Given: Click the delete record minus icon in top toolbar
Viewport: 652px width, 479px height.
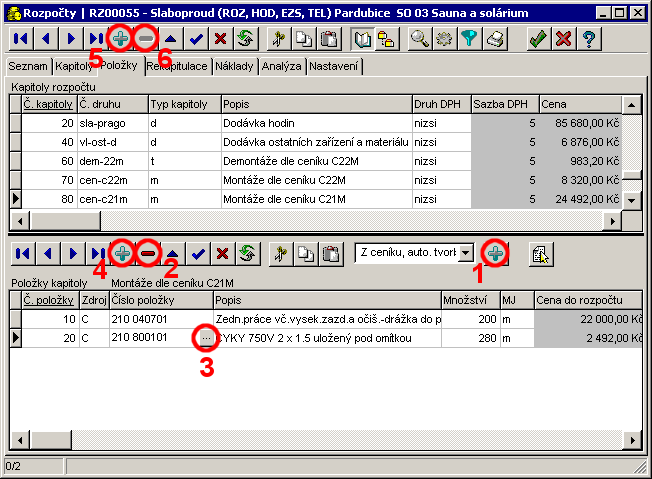Looking at the screenshot, I should 146,39.
